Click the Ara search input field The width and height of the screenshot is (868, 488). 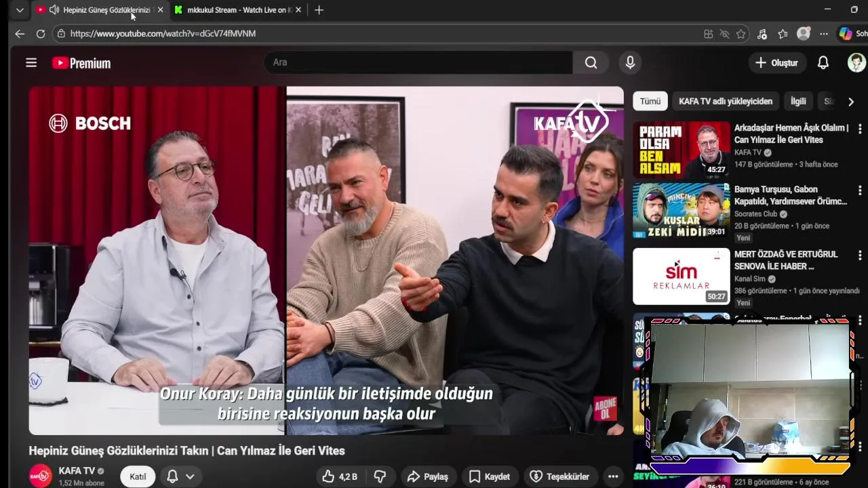pyautogui.click(x=418, y=62)
